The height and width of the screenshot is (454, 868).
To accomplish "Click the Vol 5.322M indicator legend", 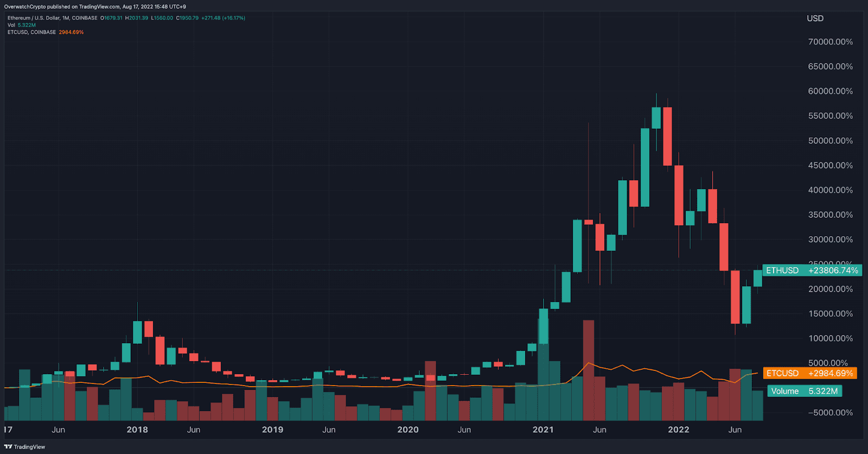I will click(x=22, y=25).
